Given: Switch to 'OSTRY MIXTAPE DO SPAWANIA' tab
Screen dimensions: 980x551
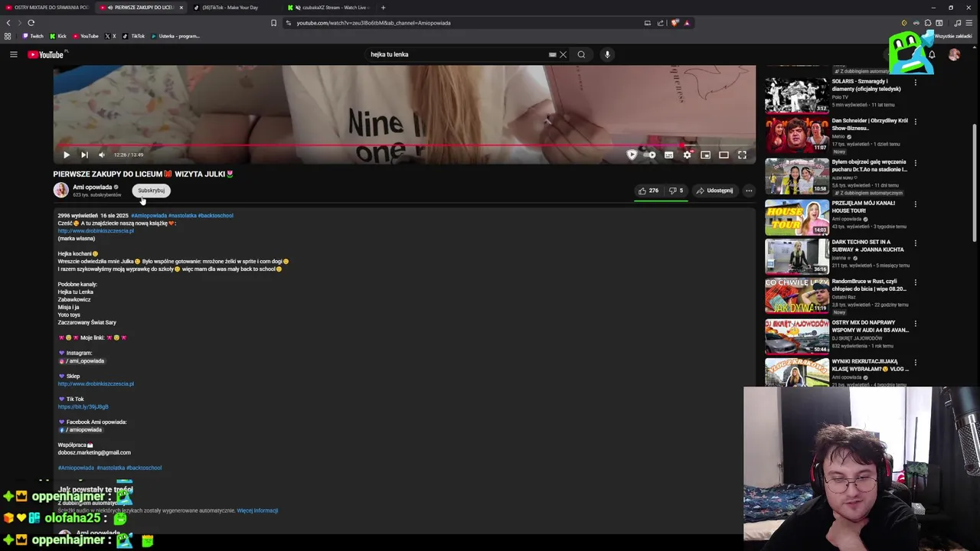Looking at the screenshot, I should pos(47,8).
